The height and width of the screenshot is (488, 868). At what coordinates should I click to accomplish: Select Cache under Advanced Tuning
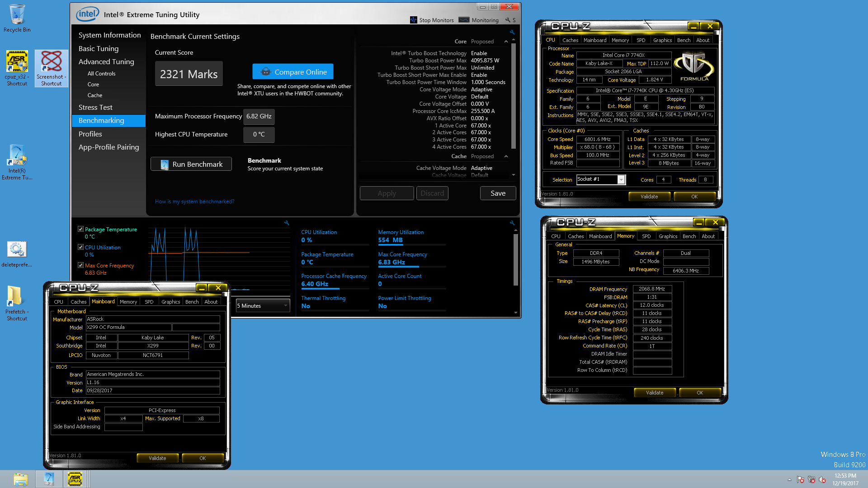(x=95, y=95)
